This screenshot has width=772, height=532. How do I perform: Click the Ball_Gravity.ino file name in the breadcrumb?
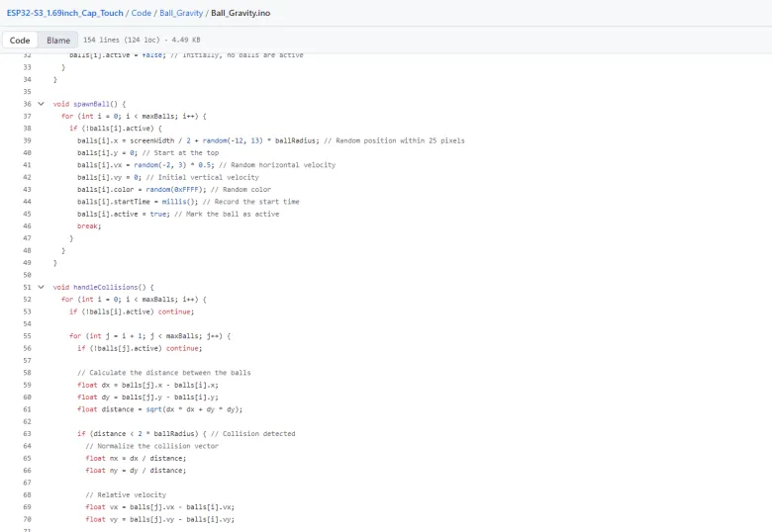click(241, 13)
